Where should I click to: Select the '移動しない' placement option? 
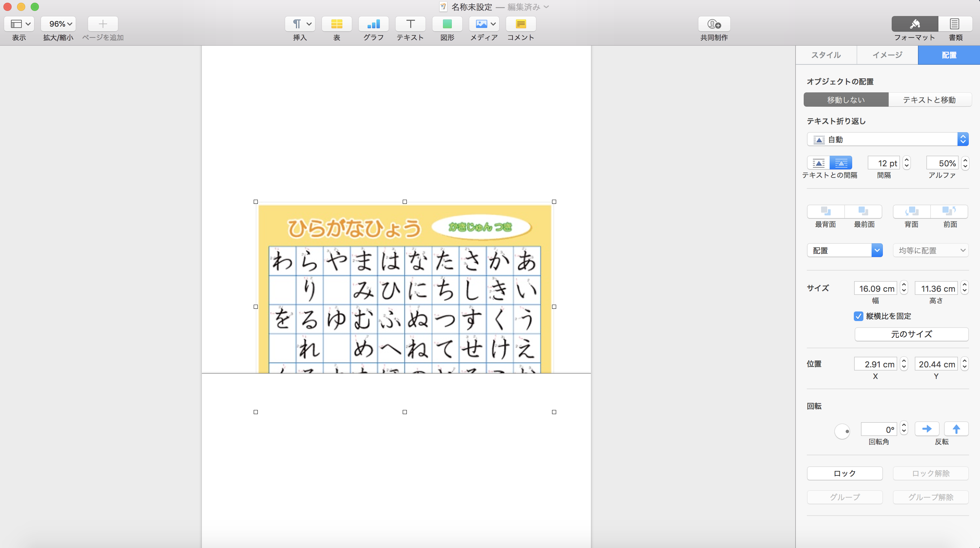pyautogui.click(x=846, y=100)
